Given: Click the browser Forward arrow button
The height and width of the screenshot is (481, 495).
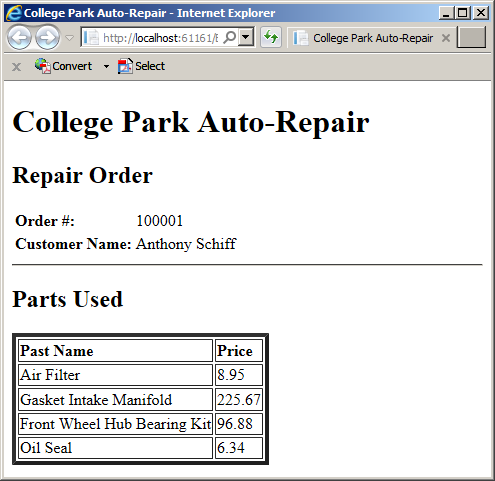Looking at the screenshot, I should (x=47, y=38).
